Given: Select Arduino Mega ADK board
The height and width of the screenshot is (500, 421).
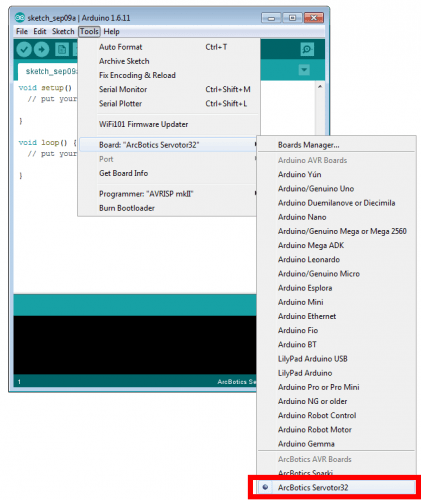Looking at the screenshot, I should [x=337, y=245].
